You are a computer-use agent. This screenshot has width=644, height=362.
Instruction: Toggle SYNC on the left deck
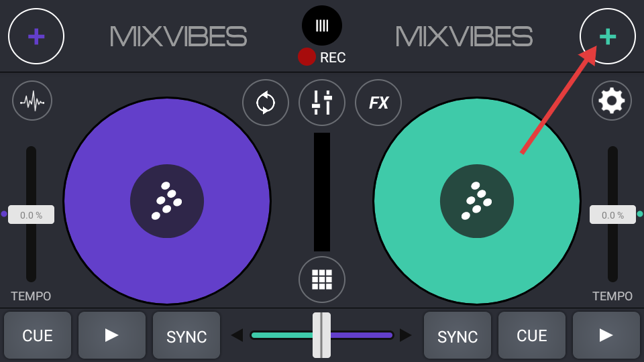point(186,336)
